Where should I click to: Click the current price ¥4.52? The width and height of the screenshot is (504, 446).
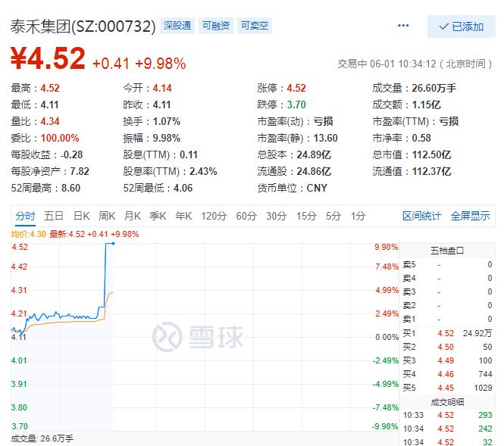point(48,58)
